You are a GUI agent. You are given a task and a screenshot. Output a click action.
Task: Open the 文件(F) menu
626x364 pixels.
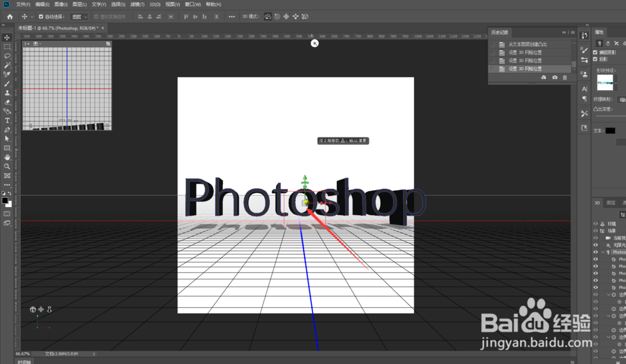pos(23,4)
